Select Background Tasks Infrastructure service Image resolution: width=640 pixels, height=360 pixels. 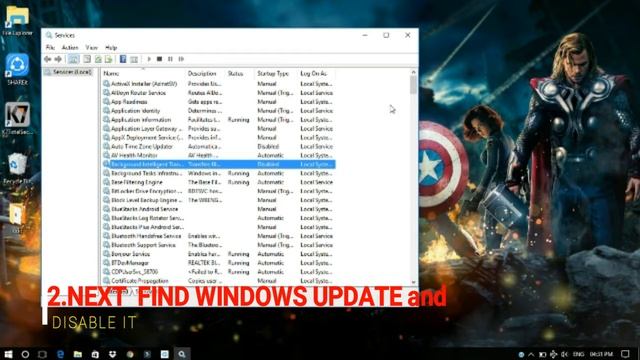218,173
